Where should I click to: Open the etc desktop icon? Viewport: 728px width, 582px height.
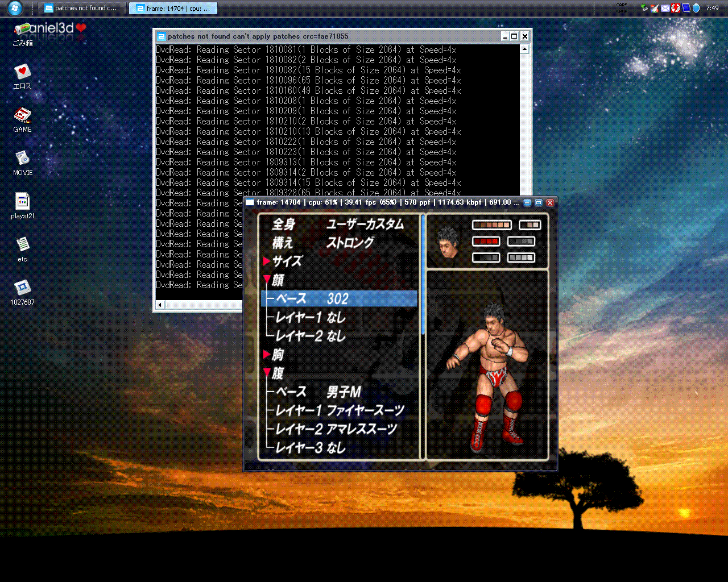(22, 249)
